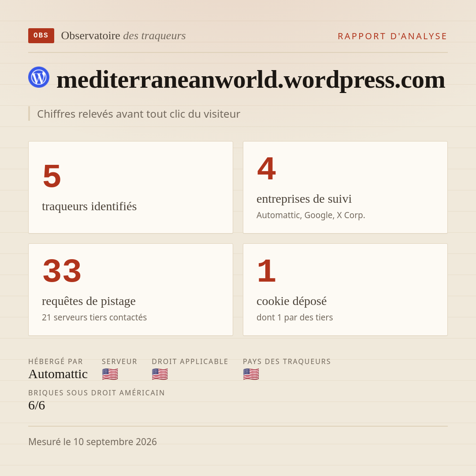Click "21 serveurs tiers contactés" text
Screen dimensions: 476x476
coord(94,317)
